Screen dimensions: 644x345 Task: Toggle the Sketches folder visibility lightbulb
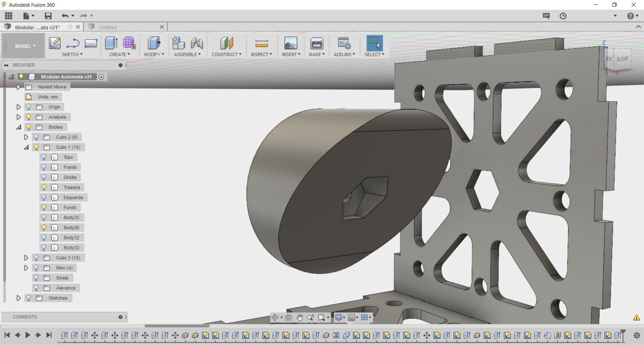[x=29, y=298]
